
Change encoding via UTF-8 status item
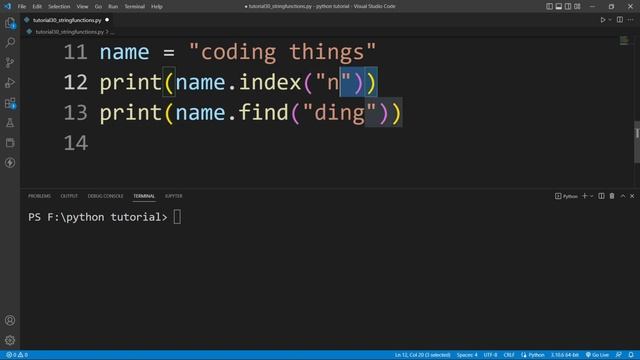(x=490, y=355)
